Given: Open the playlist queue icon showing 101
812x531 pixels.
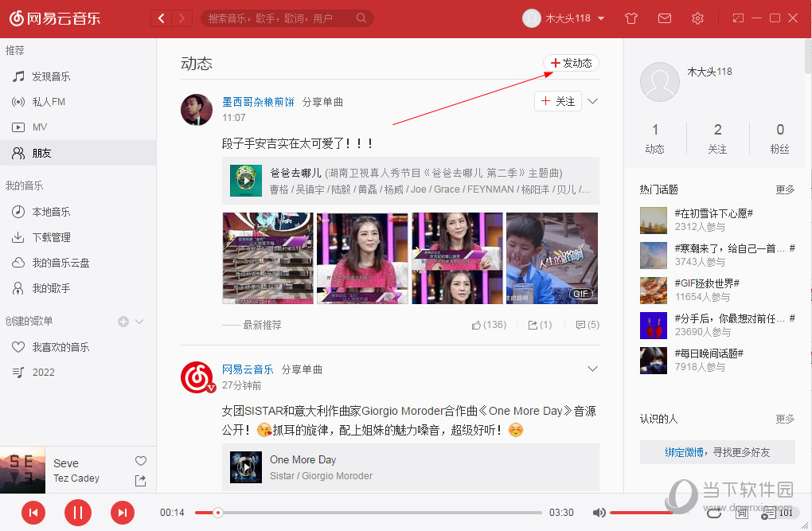Looking at the screenshot, I should tap(771, 513).
